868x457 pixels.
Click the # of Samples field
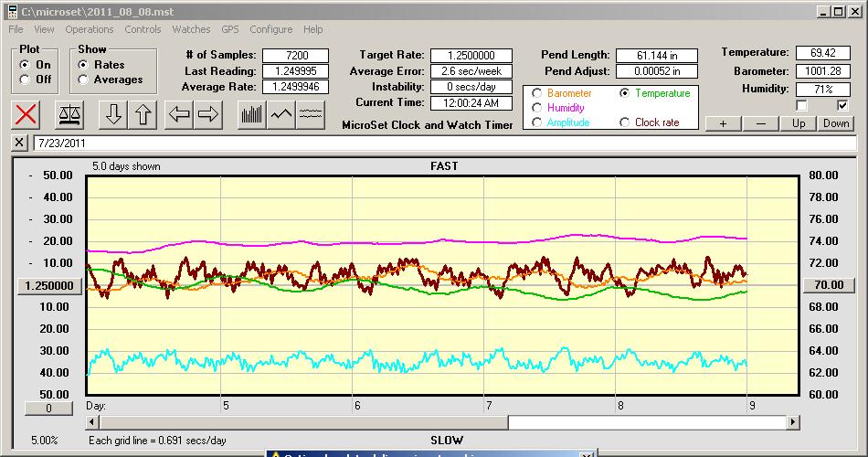pos(296,56)
